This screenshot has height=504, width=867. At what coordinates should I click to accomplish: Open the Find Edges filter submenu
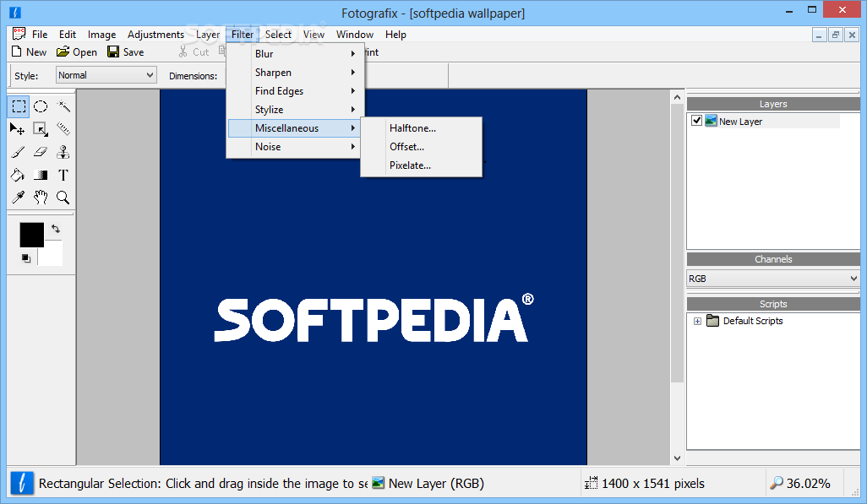(295, 90)
